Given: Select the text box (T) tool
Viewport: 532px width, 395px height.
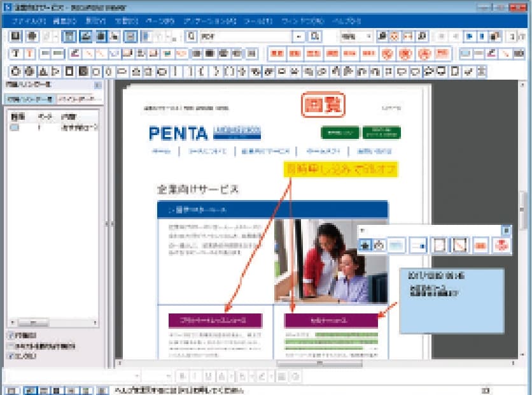Looking at the screenshot, I should 14,53.
